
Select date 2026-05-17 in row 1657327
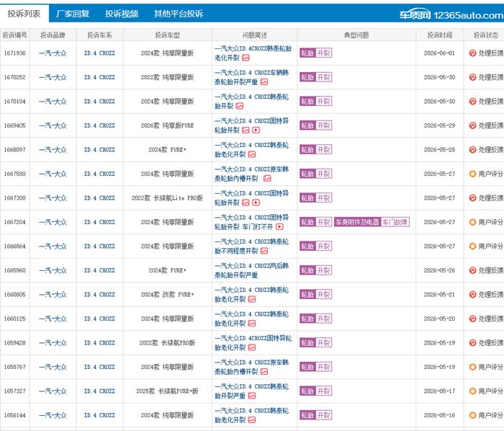pos(439,391)
